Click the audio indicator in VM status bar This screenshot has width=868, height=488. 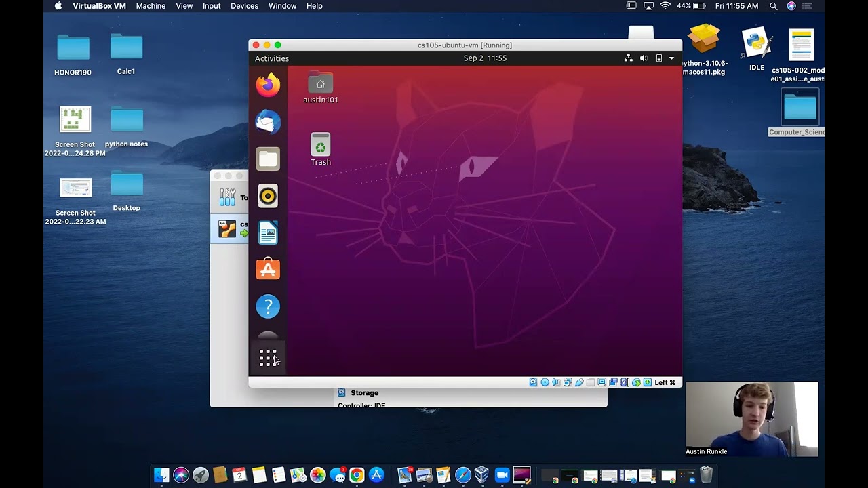557,382
